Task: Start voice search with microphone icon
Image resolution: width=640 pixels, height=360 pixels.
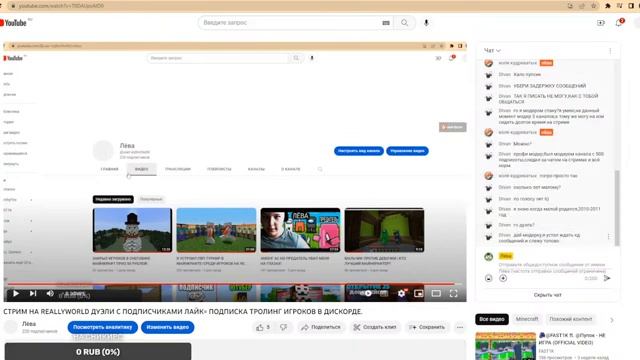Action: [x=426, y=23]
